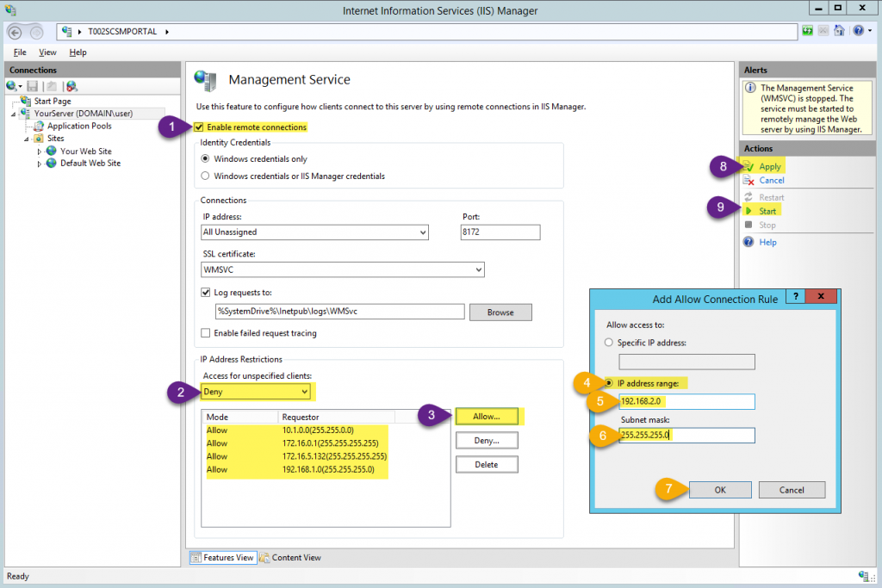Click the Allow button under IP Address Restrictions

[488, 416]
